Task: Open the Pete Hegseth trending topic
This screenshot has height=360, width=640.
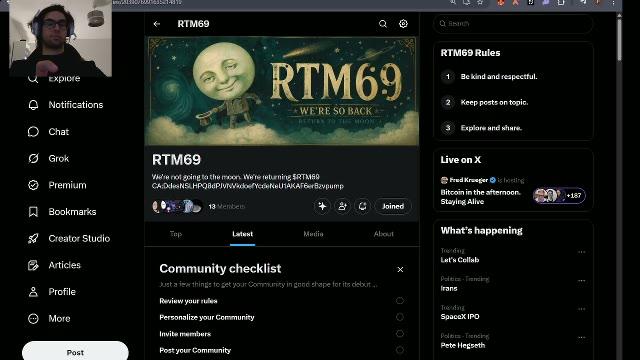Action: (x=463, y=345)
